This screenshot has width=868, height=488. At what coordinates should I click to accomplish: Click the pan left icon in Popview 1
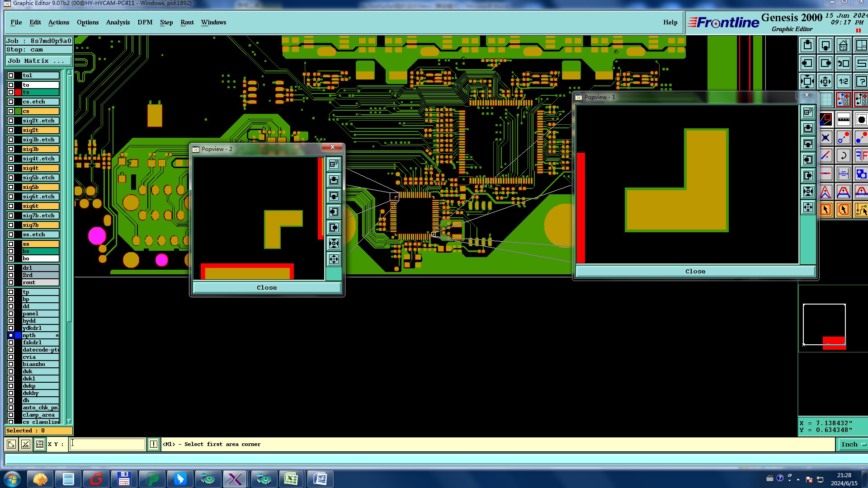(808, 160)
